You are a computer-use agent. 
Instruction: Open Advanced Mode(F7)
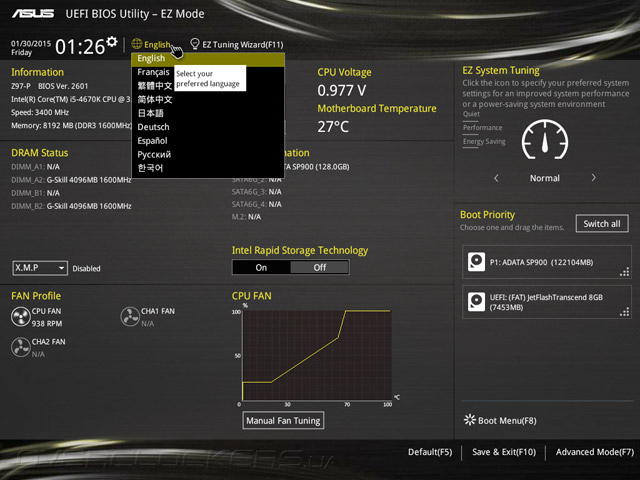pyautogui.click(x=595, y=452)
